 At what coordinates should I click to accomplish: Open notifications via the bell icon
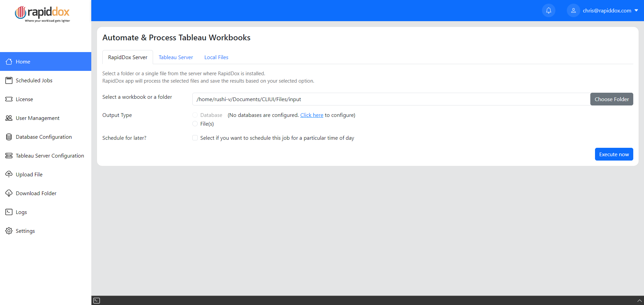tap(549, 10)
